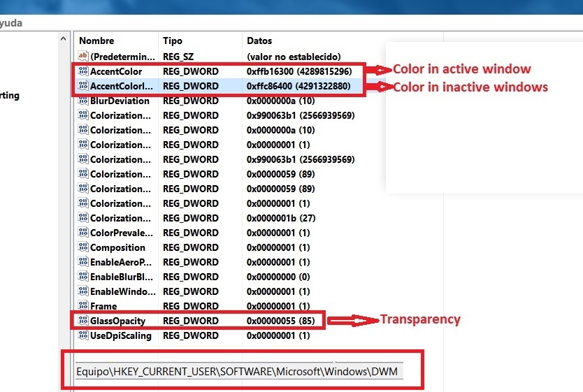583x392 pixels.
Task: Click the GlassOpacity data value 0x00000055 (85)
Action: pyautogui.click(x=285, y=321)
